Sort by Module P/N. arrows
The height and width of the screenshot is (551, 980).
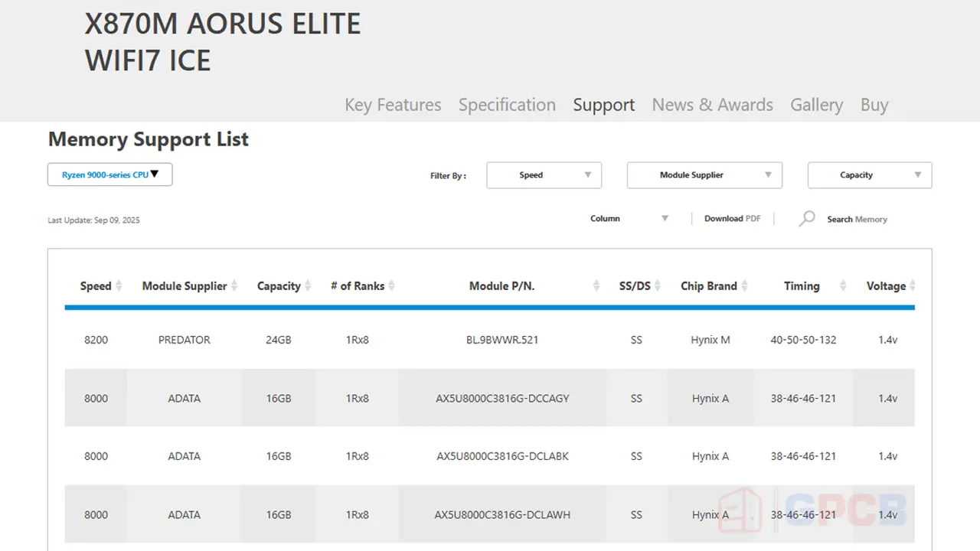tap(596, 286)
